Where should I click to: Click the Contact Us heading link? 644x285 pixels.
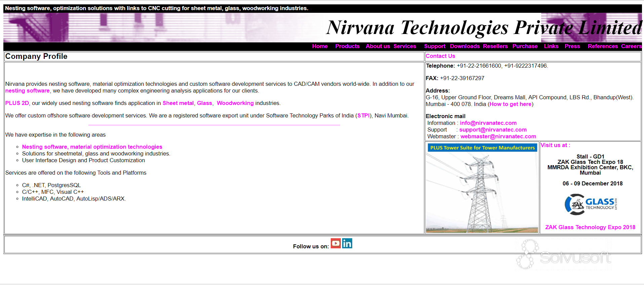[x=440, y=56]
